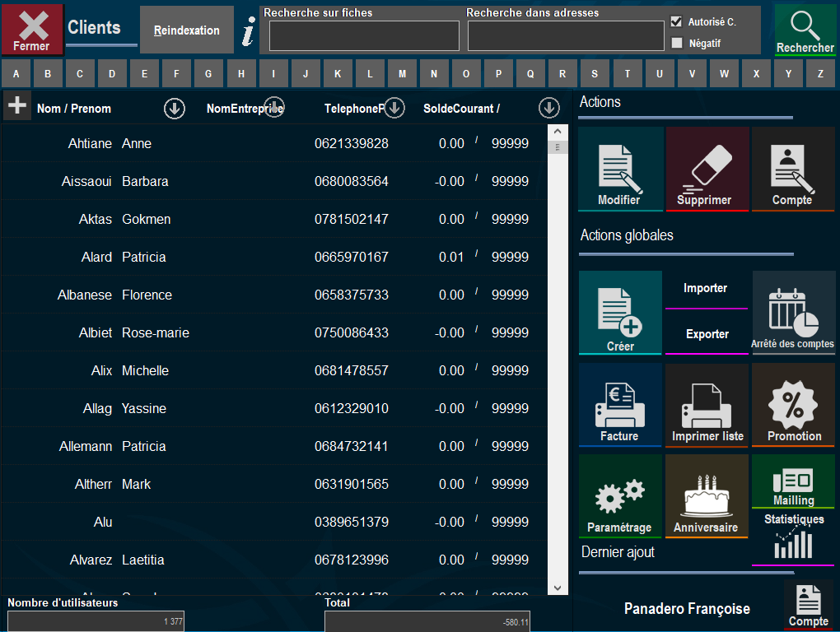The image size is (840, 632).
Task: Sort by SoldeCourant column arrow
Action: [x=548, y=108]
